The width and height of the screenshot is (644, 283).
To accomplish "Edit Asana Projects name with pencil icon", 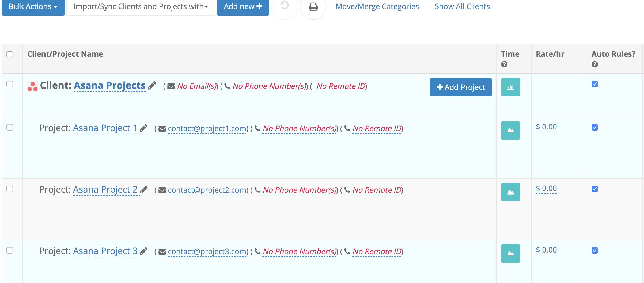I will pos(152,86).
